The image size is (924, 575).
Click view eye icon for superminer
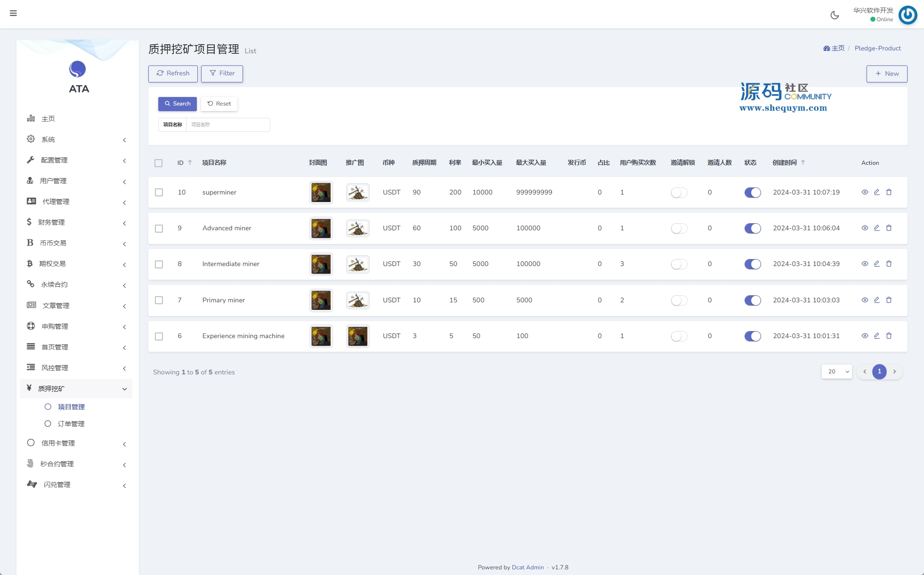865,192
